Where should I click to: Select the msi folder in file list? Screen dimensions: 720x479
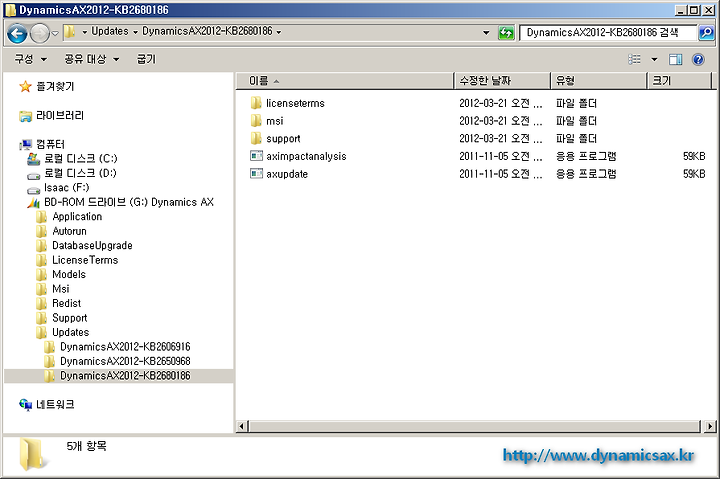click(x=267, y=121)
